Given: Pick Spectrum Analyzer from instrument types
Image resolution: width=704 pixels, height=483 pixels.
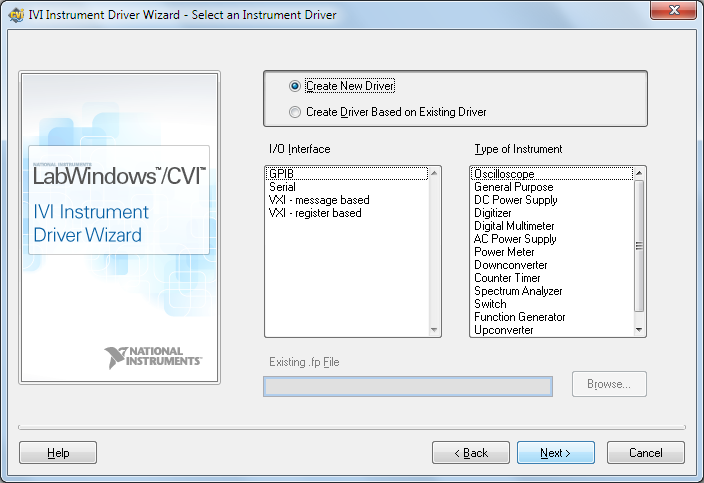Looking at the screenshot, I should coord(518,291).
